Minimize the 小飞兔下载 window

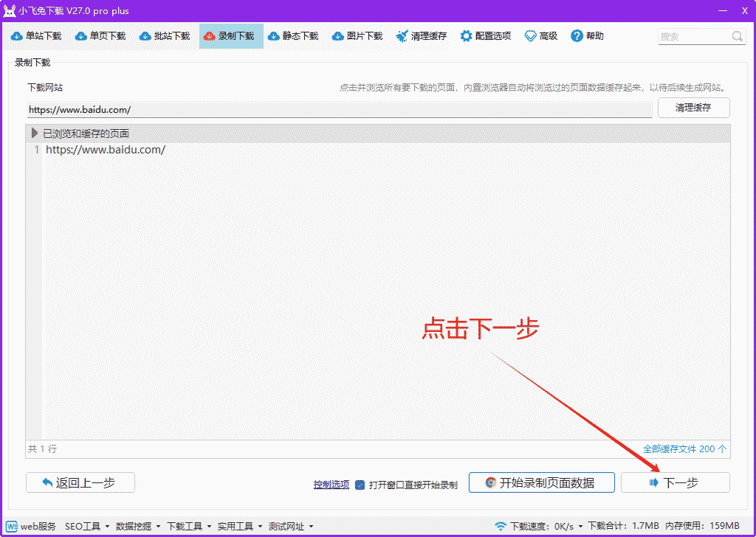(723, 10)
